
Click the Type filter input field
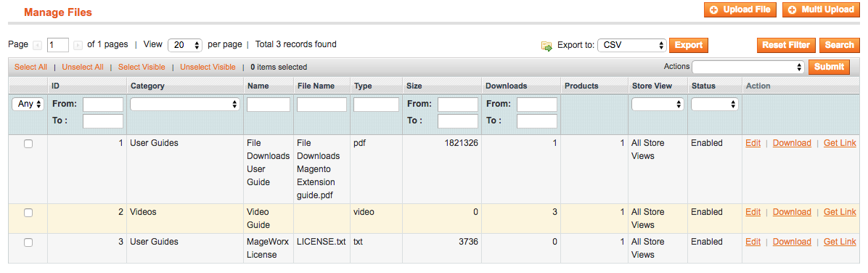[376, 104]
